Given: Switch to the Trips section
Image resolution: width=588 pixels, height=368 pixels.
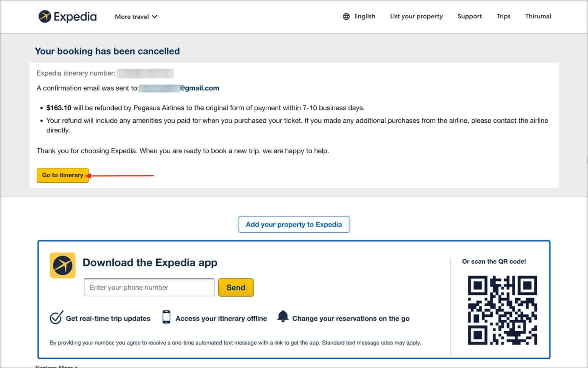Looking at the screenshot, I should click(x=503, y=16).
